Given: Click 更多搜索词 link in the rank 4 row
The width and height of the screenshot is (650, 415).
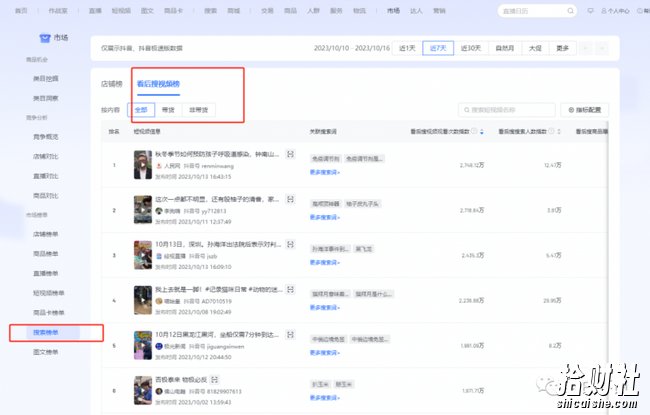Looking at the screenshot, I should (325, 308).
